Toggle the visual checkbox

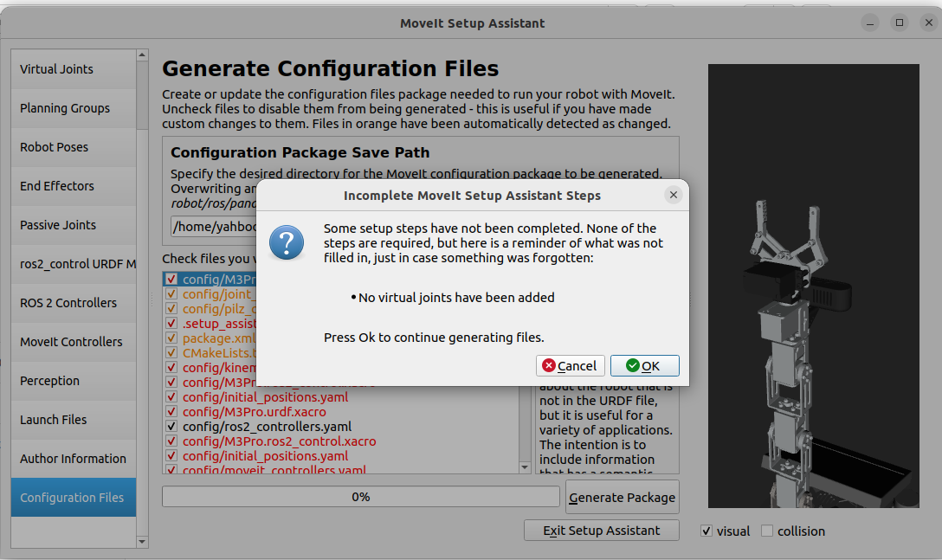point(706,531)
